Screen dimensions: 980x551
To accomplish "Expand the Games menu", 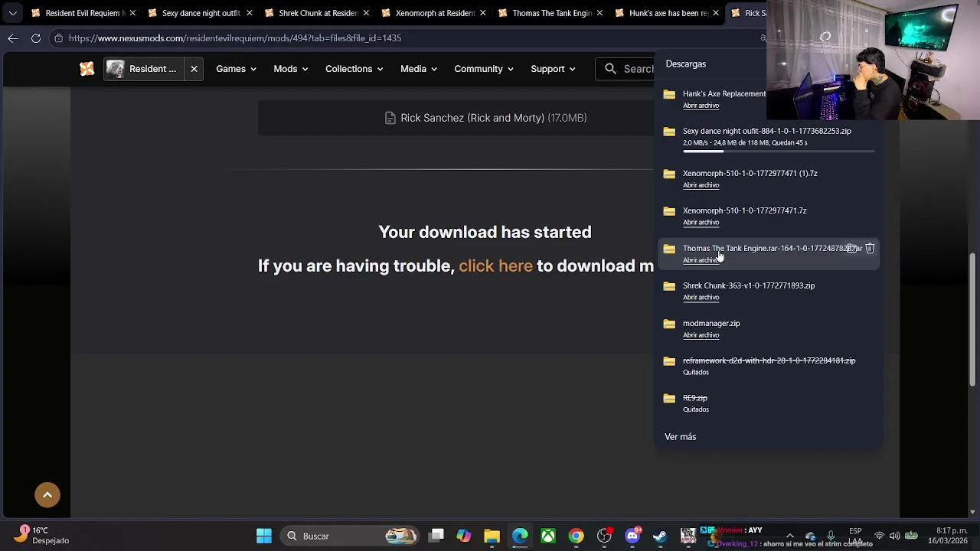I will pos(236,69).
